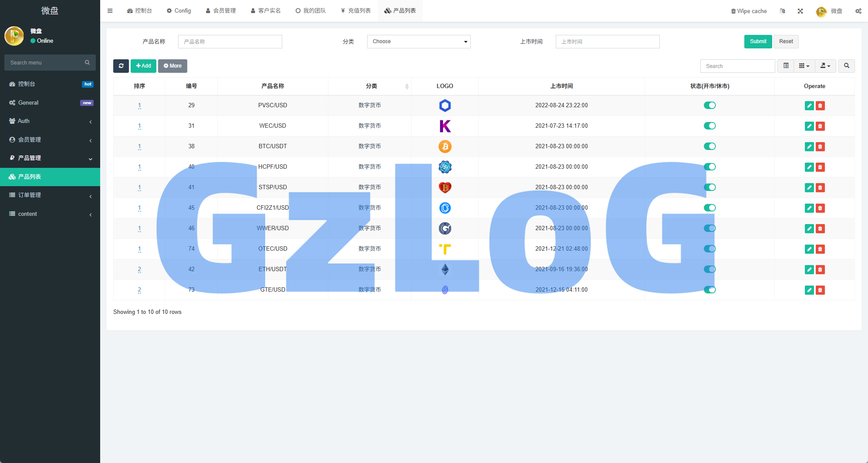Open the General sidebar menu item
Screen dimensions: 868x463
click(x=50, y=103)
